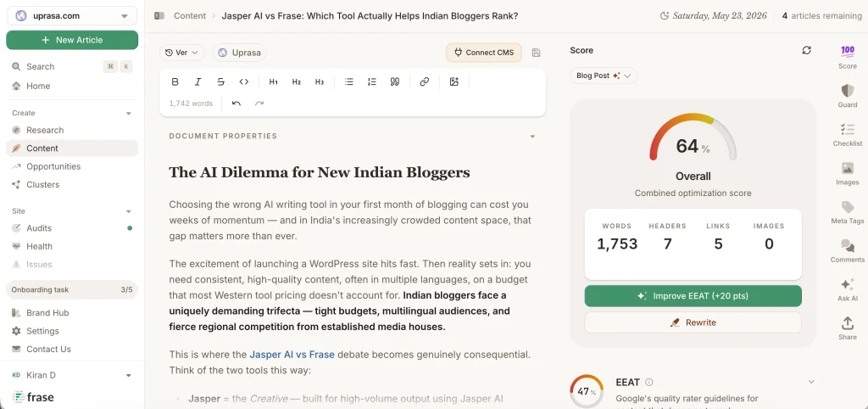
Task: Click the Search field in sidebar
Action: click(x=72, y=66)
